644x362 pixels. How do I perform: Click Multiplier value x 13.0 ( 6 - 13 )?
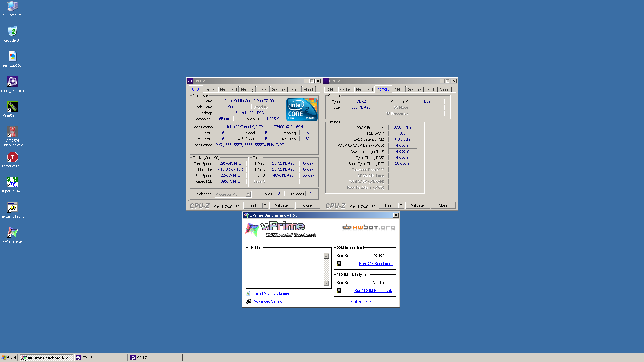(230, 169)
